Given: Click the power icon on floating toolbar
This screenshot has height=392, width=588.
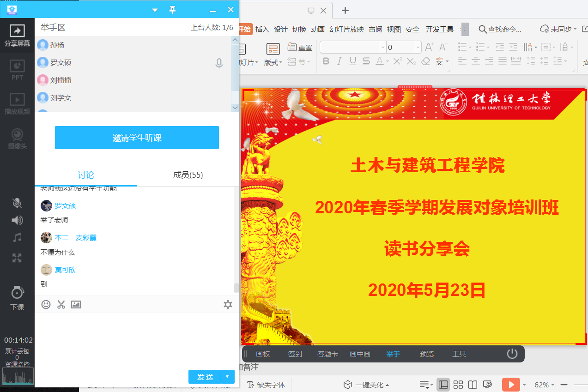Looking at the screenshot, I should tap(512, 354).
